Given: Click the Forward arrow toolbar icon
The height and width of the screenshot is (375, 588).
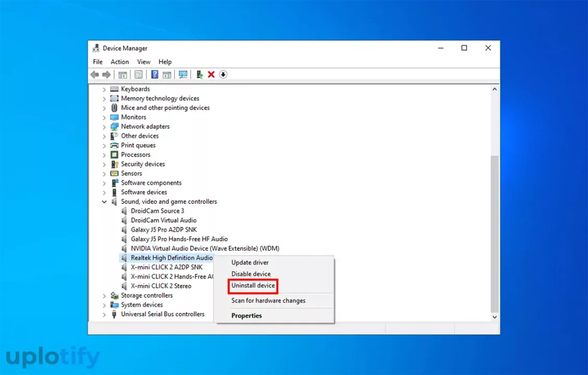Looking at the screenshot, I should [106, 74].
